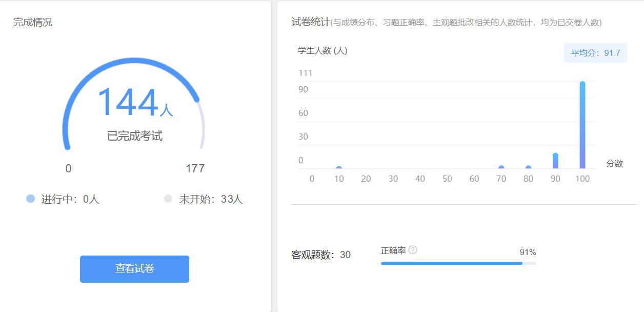Viewport: 644px width, 312px height.
Task: Click the 进行中: 0人 label
Action: pos(70,199)
